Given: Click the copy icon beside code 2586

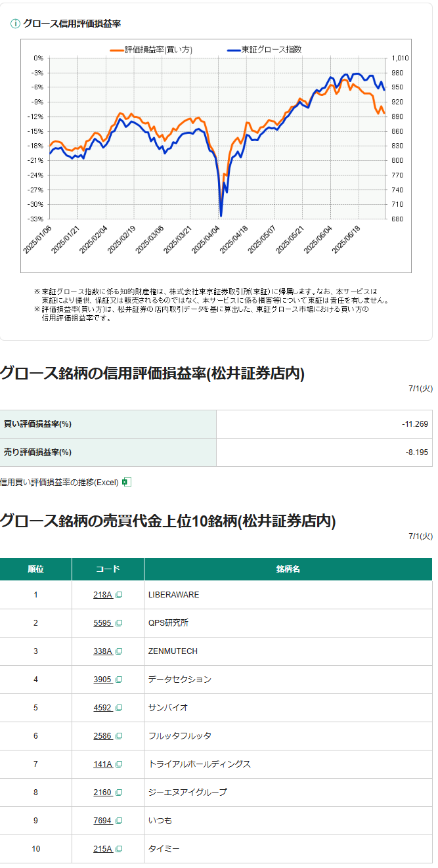Looking at the screenshot, I should (x=119, y=736).
